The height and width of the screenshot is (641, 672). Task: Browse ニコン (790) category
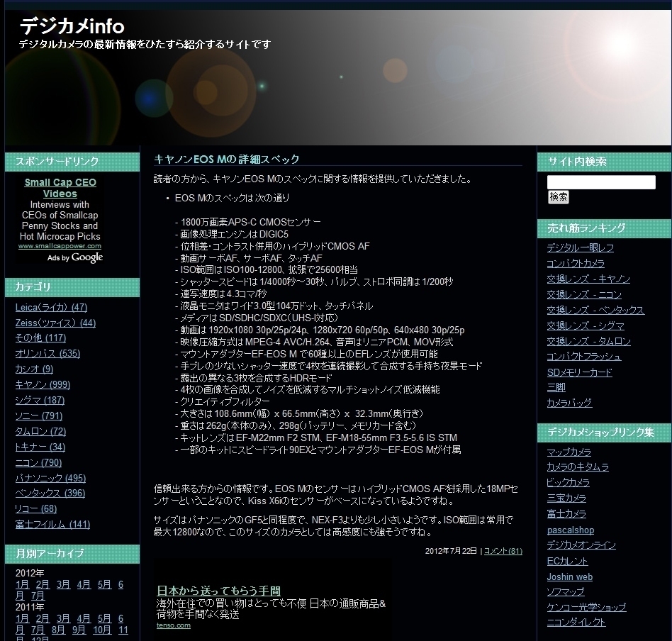(38, 462)
